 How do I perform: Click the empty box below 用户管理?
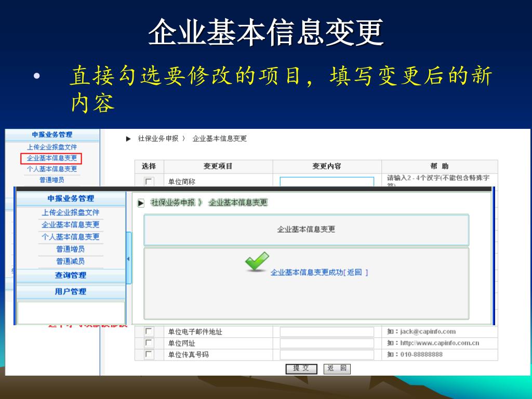pyautogui.click(x=71, y=312)
